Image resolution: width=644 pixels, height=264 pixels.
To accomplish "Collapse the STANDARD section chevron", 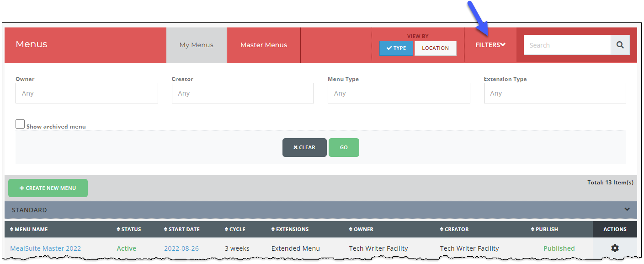I will click(x=627, y=209).
